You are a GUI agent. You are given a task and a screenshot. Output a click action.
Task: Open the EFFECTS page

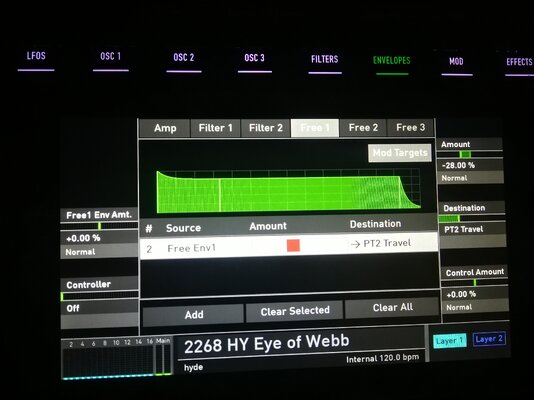[x=519, y=62]
